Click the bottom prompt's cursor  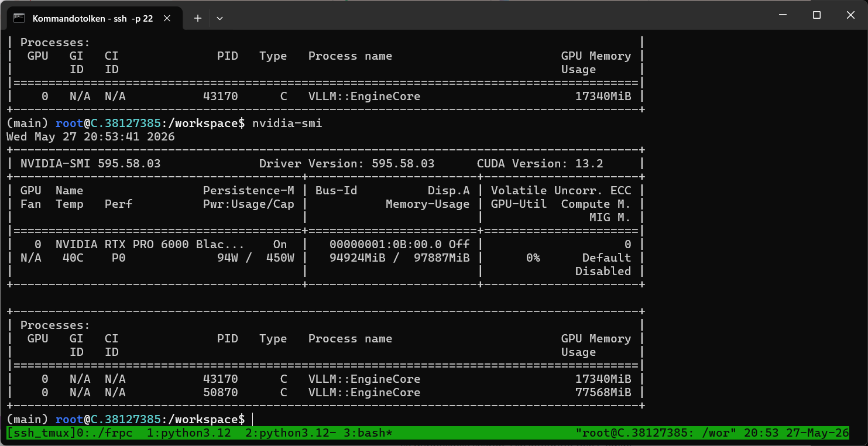click(x=253, y=420)
